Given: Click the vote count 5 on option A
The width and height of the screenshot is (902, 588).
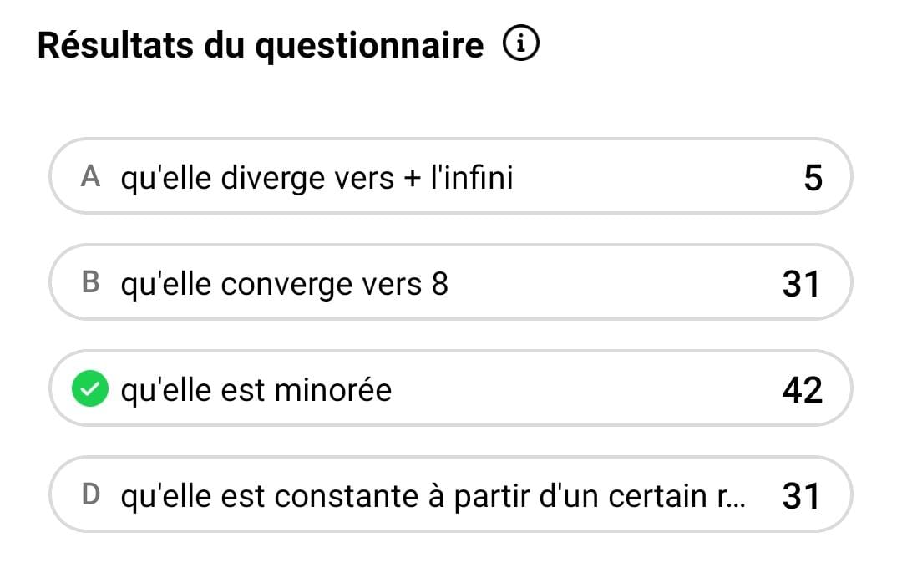Looking at the screenshot, I should tap(813, 178).
